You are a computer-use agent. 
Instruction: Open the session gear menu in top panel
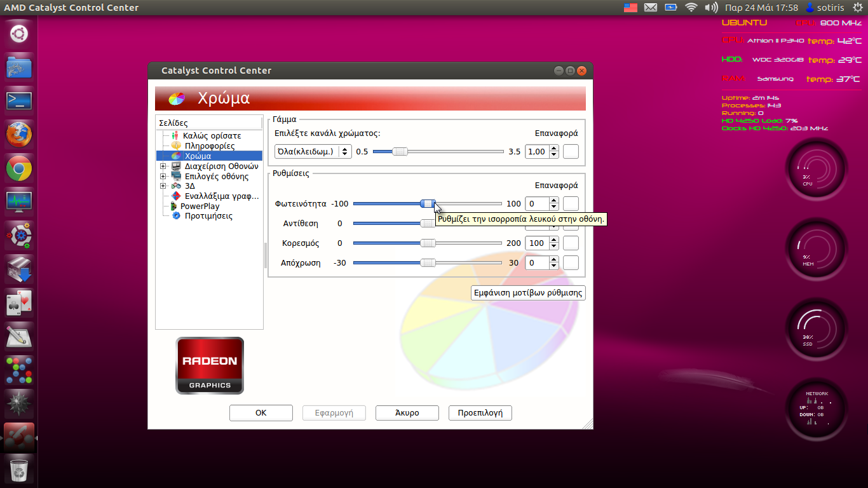(858, 8)
